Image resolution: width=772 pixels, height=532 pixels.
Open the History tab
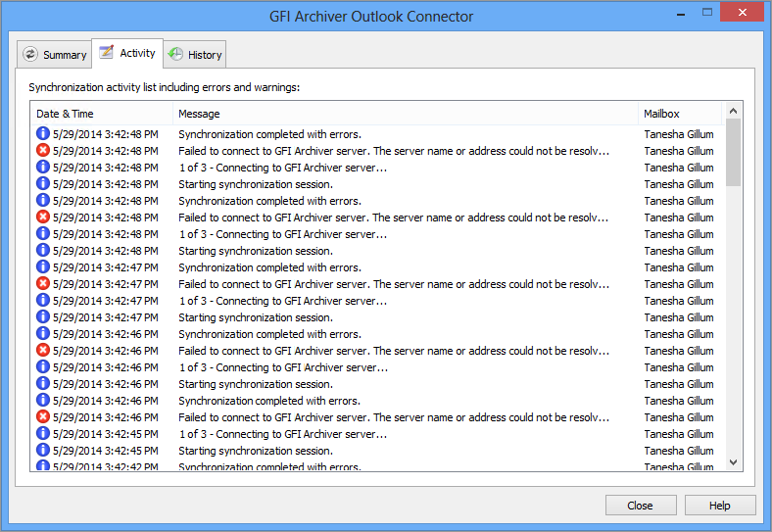(x=195, y=55)
